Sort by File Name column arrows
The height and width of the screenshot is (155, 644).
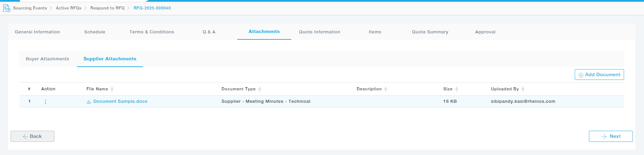(x=112, y=89)
